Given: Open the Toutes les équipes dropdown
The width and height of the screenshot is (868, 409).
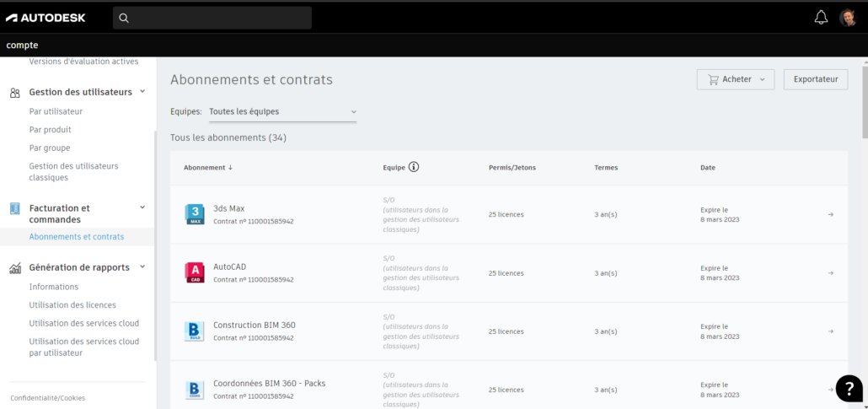Looking at the screenshot, I should click(282, 111).
